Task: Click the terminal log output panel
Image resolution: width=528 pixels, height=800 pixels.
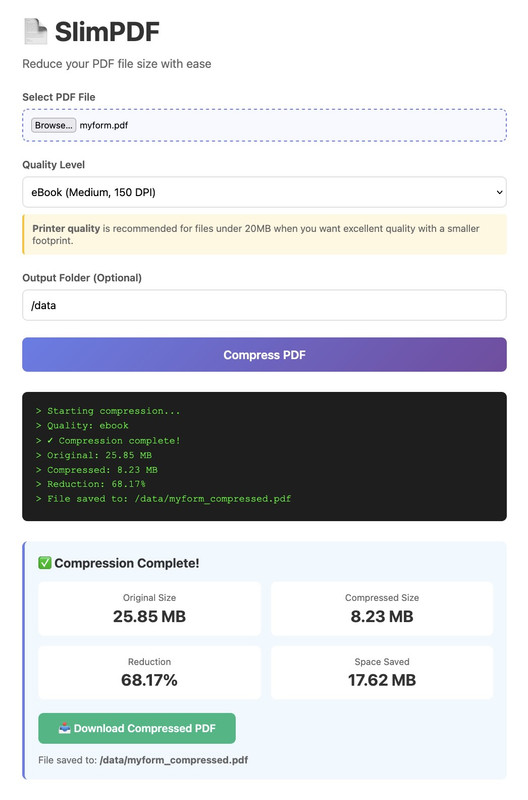Action: click(x=264, y=457)
